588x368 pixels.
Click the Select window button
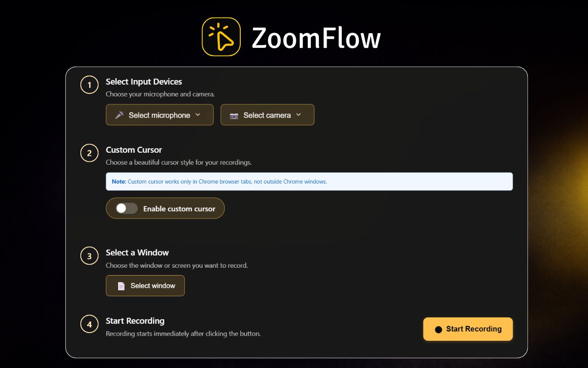[x=145, y=286]
